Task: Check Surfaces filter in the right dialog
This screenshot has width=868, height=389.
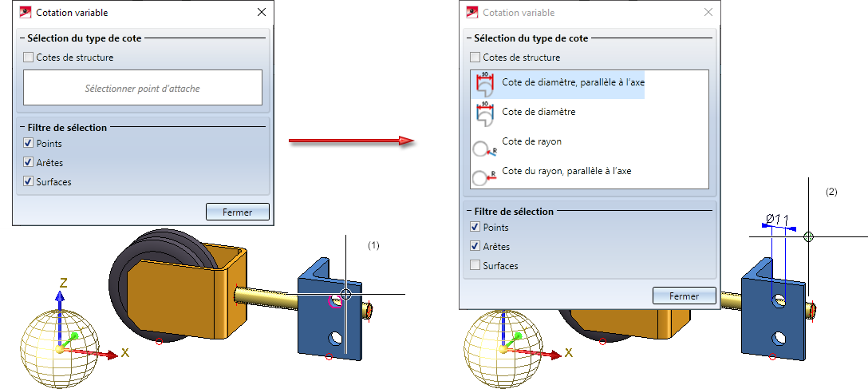Action: [x=475, y=265]
